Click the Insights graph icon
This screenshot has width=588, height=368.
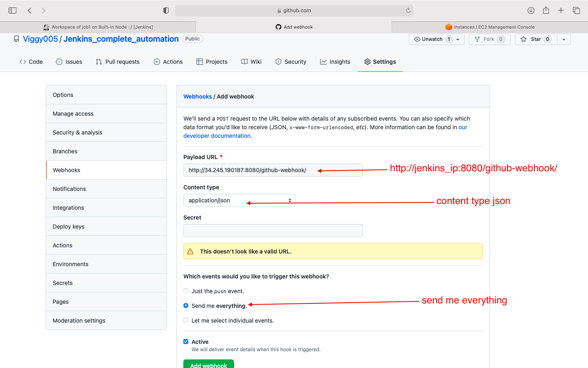(x=323, y=62)
